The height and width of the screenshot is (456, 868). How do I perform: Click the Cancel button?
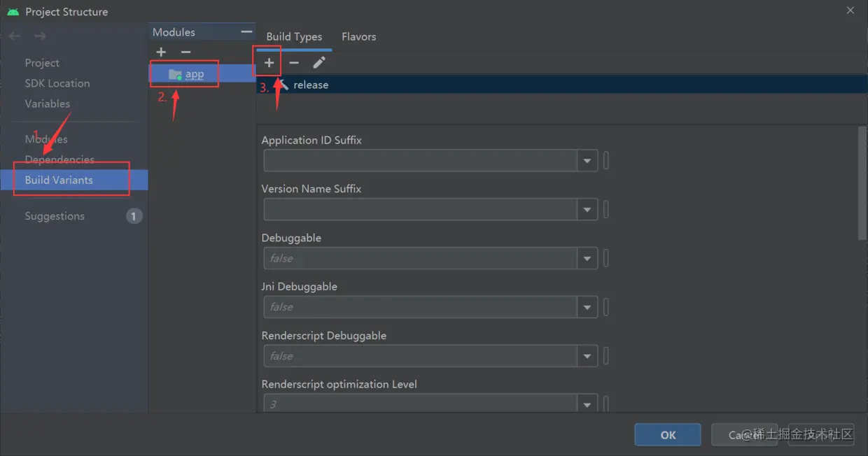(744, 435)
